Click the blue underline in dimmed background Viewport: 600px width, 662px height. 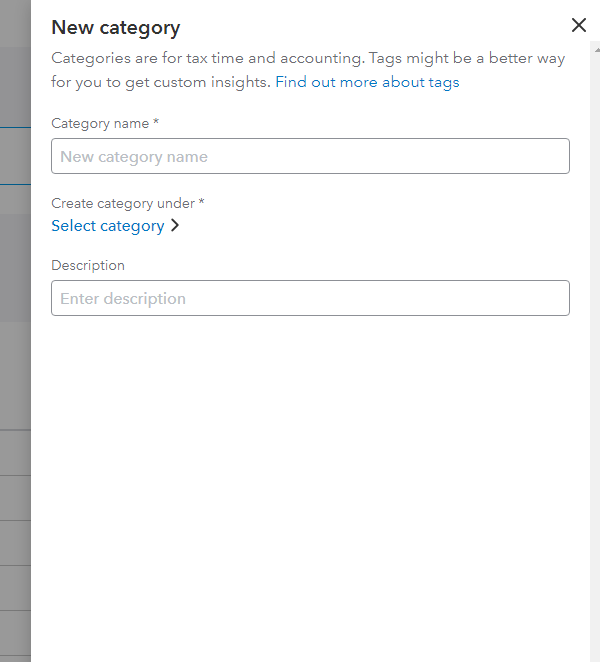click(15, 184)
